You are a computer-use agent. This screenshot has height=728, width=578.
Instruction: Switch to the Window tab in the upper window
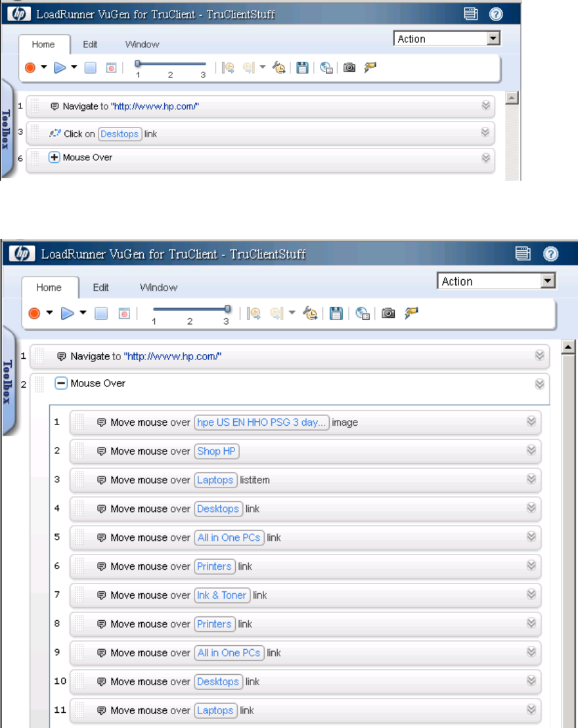[x=142, y=45]
